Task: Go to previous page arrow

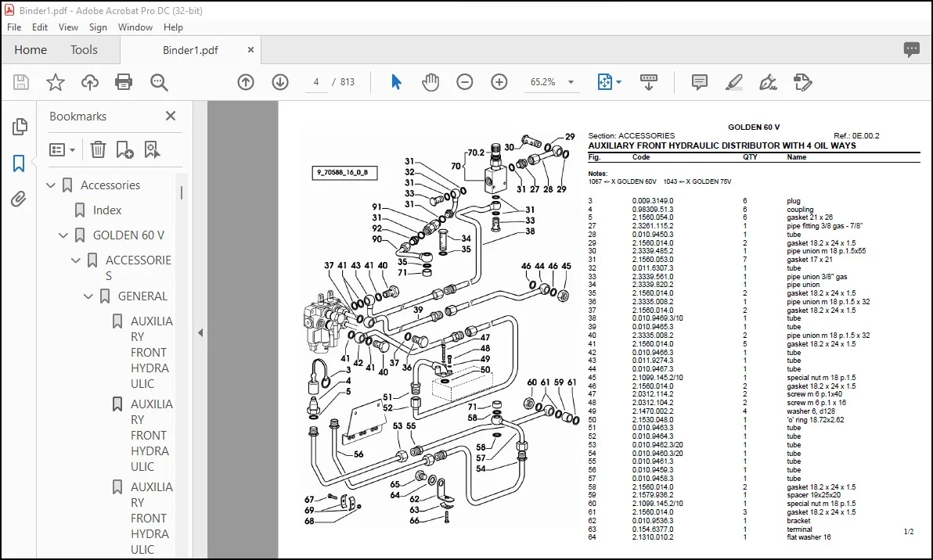Action: click(x=246, y=82)
